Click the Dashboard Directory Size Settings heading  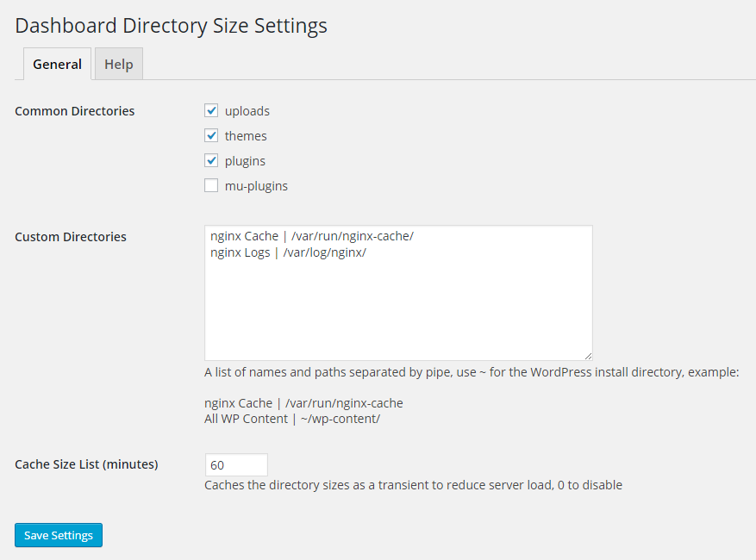172,26
